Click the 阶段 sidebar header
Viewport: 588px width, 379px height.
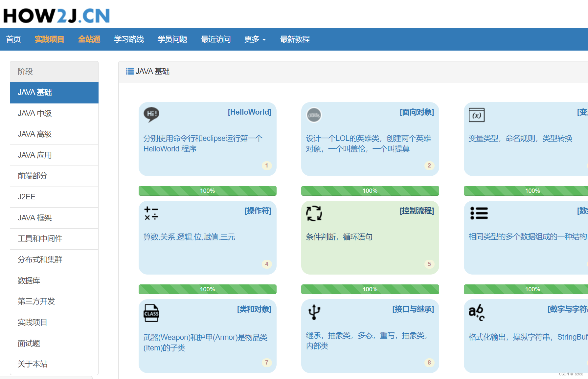click(54, 72)
